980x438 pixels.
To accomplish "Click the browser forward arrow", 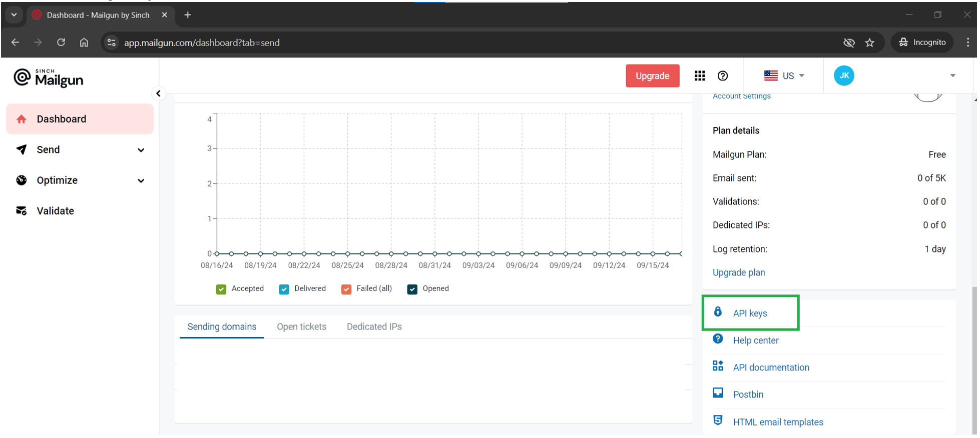I will coord(38,42).
